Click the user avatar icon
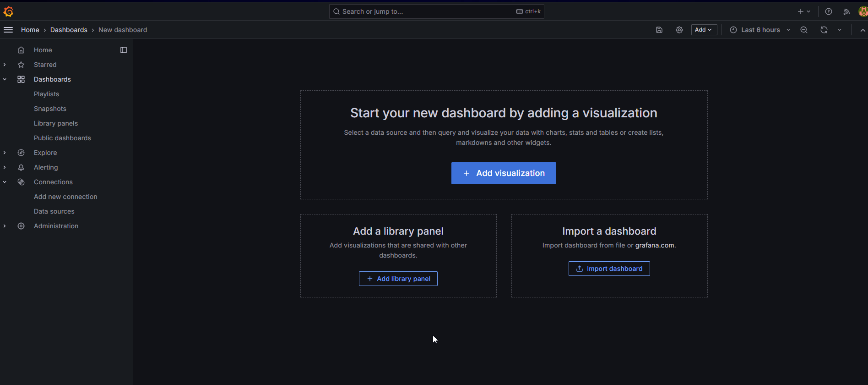868x385 pixels. coord(863,11)
